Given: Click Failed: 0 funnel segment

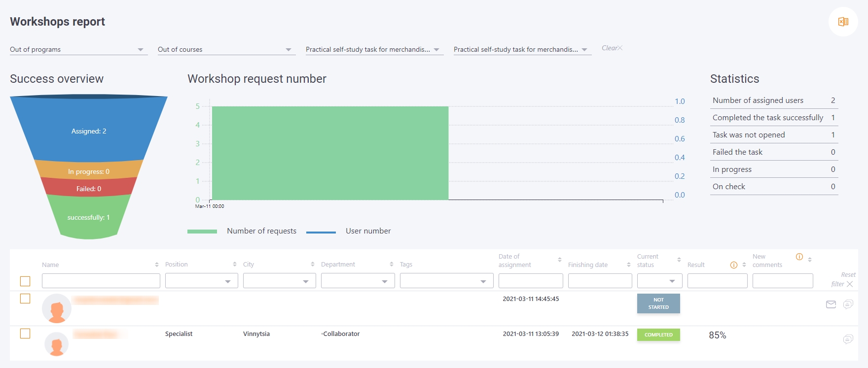Looking at the screenshot, I should 89,187.
